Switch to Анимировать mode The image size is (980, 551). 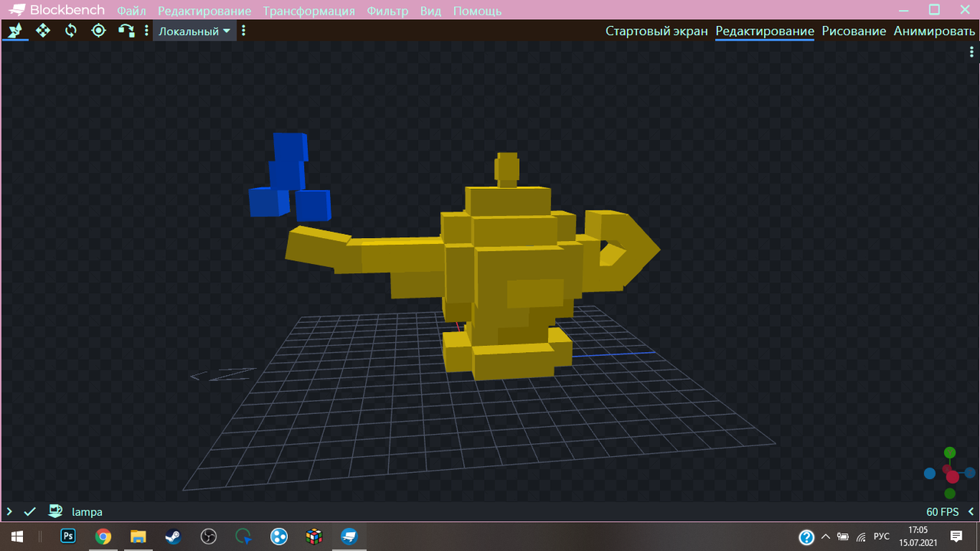(934, 31)
